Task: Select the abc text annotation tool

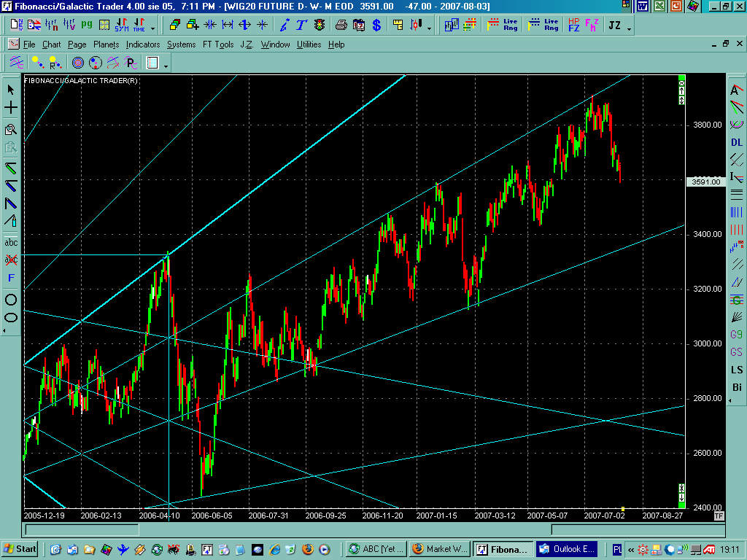Action: [11, 242]
